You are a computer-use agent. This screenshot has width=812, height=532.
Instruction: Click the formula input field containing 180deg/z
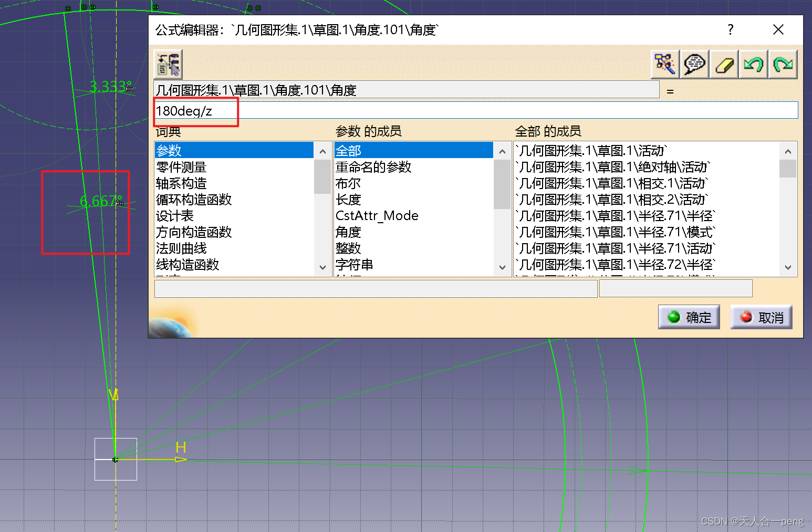(473, 111)
